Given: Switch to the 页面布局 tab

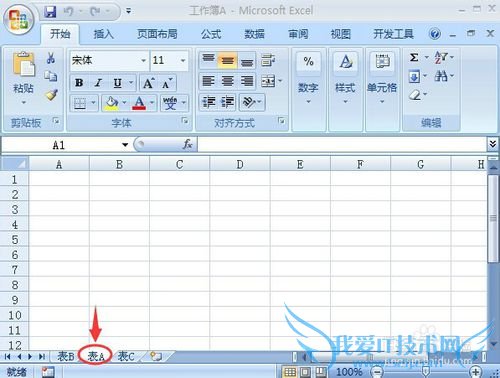Looking at the screenshot, I should [x=157, y=34].
